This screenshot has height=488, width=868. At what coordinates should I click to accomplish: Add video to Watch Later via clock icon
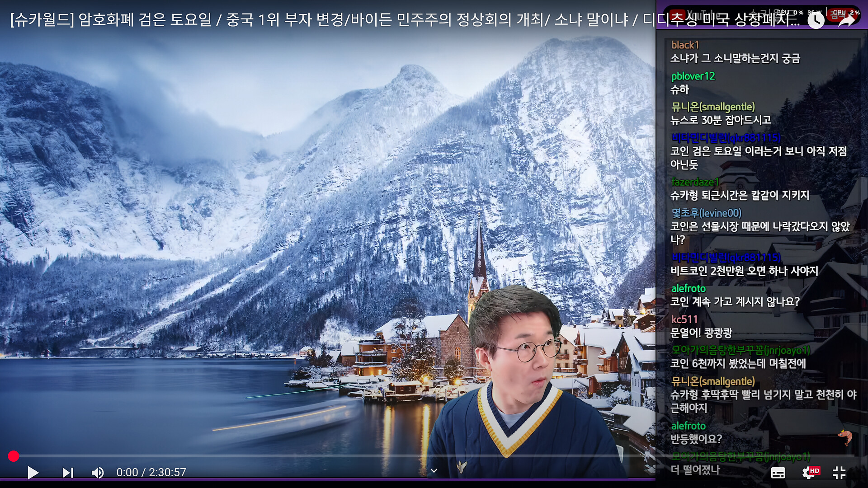pyautogui.click(x=816, y=20)
